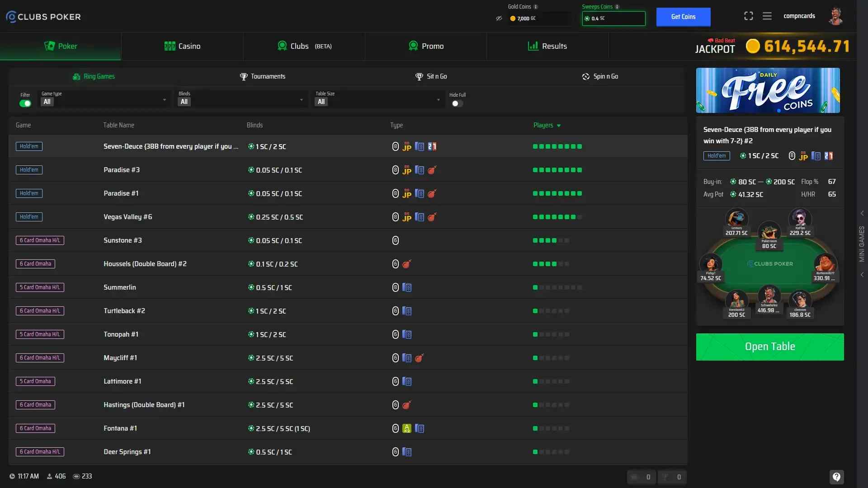Open the Game type dropdown
The height and width of the screenshot is (488, 868).
tap(104, 99)
